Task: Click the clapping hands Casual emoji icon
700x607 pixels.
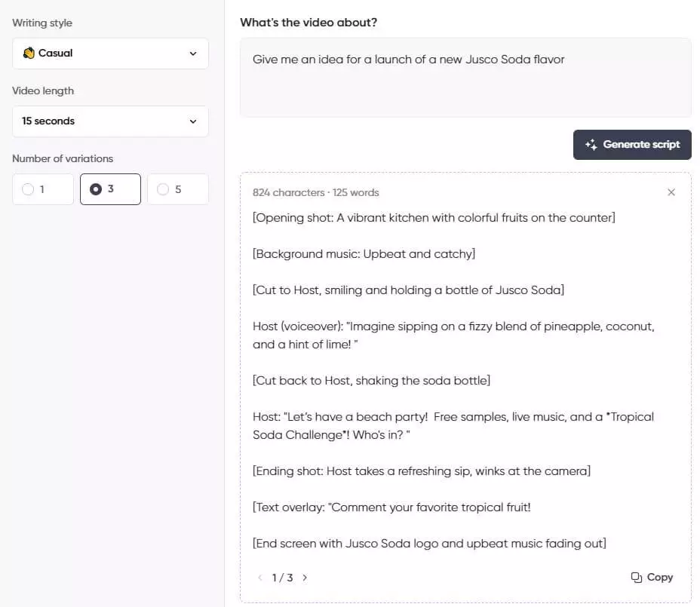Action: tap(29, 53)
